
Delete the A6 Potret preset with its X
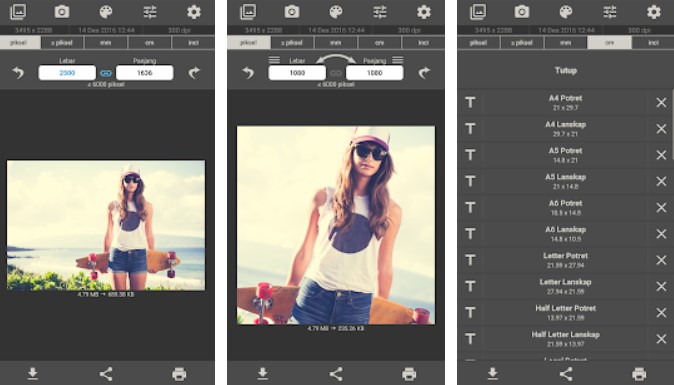(661, 208)
